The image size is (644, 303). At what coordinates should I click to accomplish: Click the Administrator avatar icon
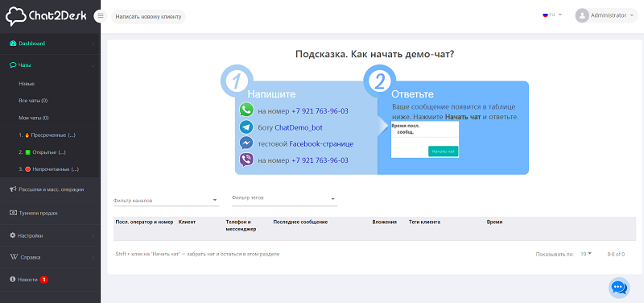pos(582,15)
